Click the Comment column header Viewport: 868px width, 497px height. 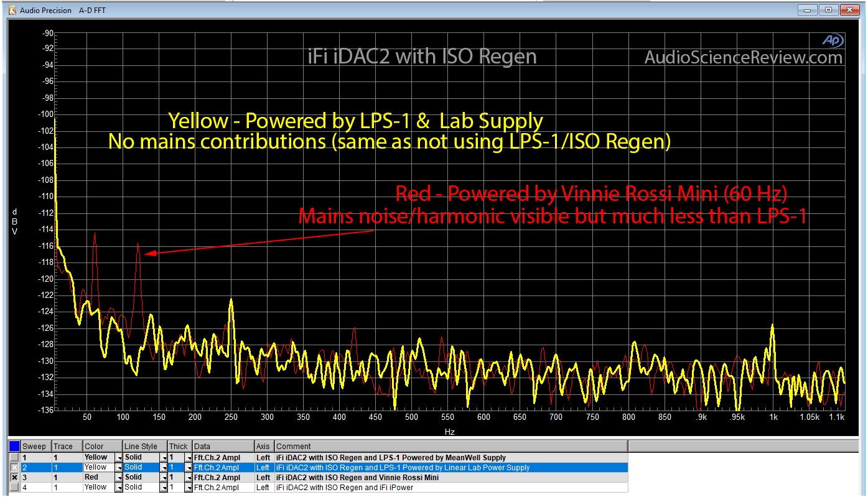[451, 446]
